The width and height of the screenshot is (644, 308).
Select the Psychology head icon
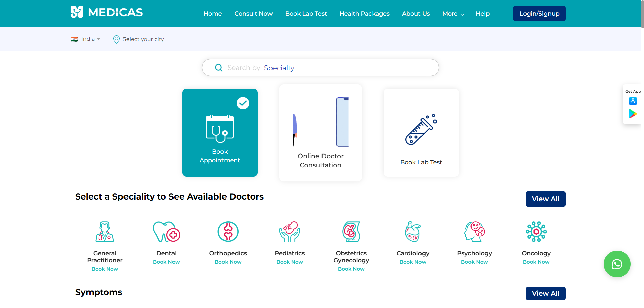(x=474, y=232)
